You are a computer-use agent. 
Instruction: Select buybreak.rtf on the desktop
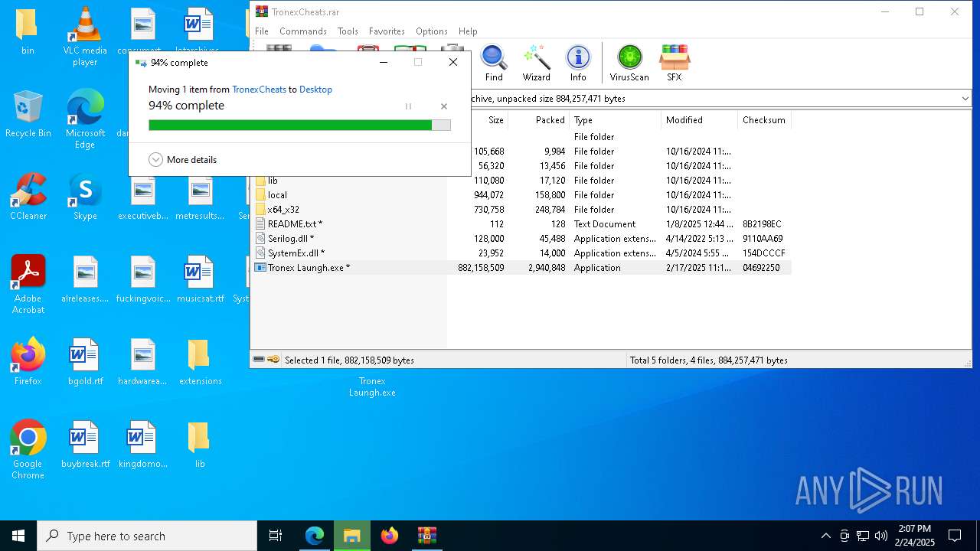pos(85,445)
